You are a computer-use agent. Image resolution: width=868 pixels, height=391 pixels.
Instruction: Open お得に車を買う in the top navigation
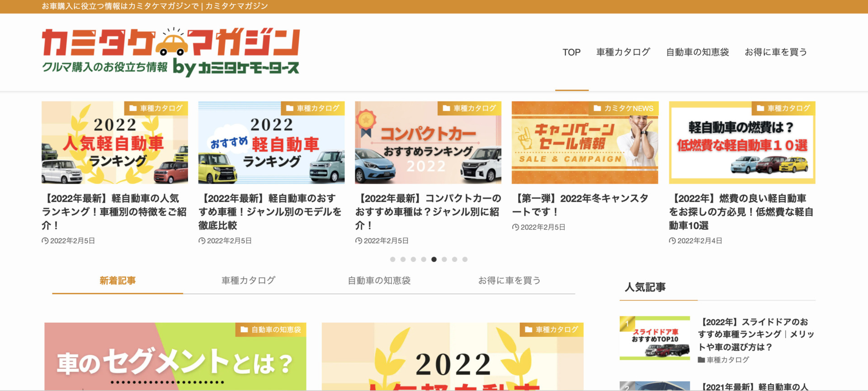point(776,52)
